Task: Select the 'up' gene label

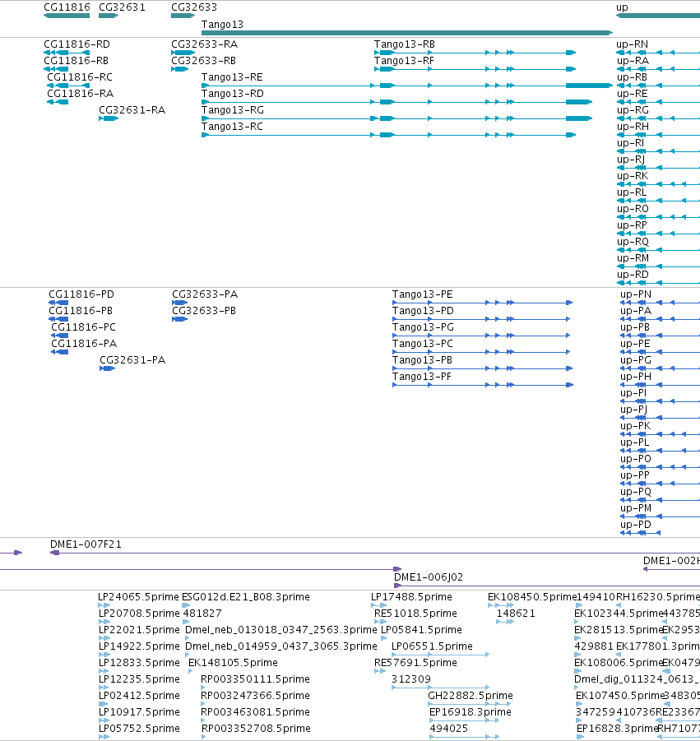Action: tap(622, 7)
